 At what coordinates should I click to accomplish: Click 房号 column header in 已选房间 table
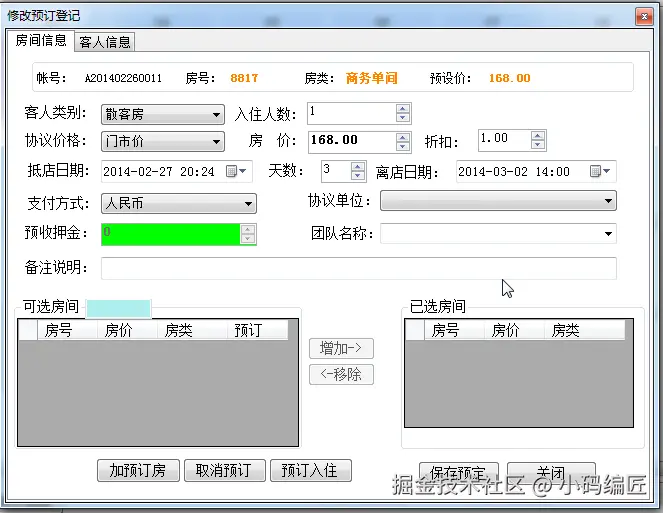coord(454,330)
